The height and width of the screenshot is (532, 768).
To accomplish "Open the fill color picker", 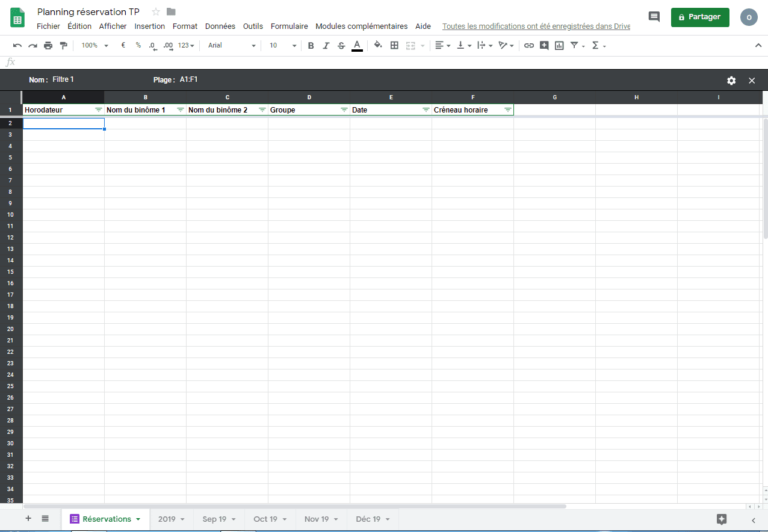I will [378, 46].
